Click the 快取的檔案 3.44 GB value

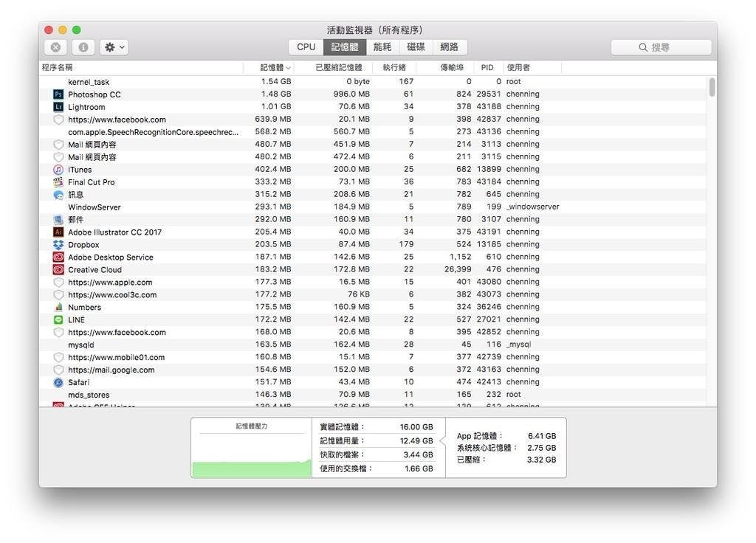click(418, 454)
